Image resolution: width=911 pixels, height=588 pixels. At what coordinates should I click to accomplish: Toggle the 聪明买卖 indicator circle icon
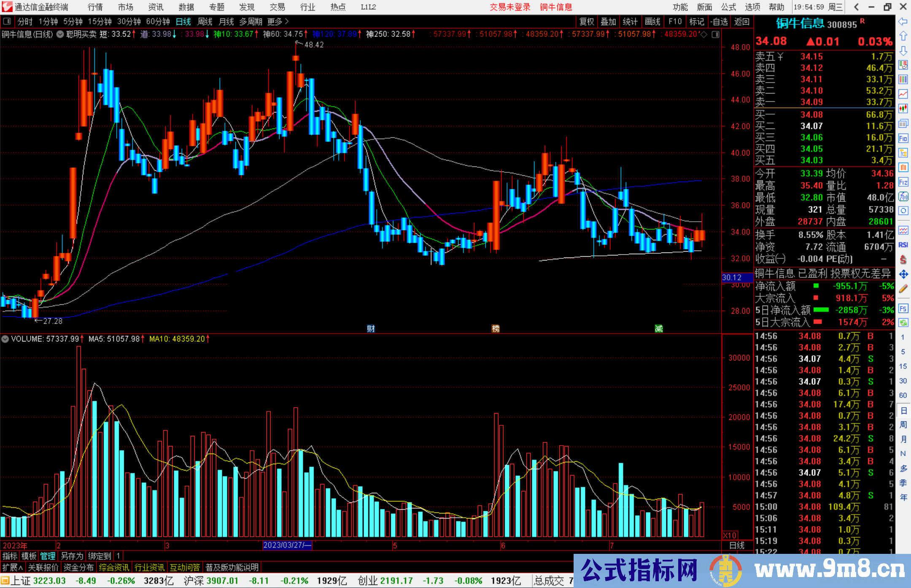click(60, 34)
